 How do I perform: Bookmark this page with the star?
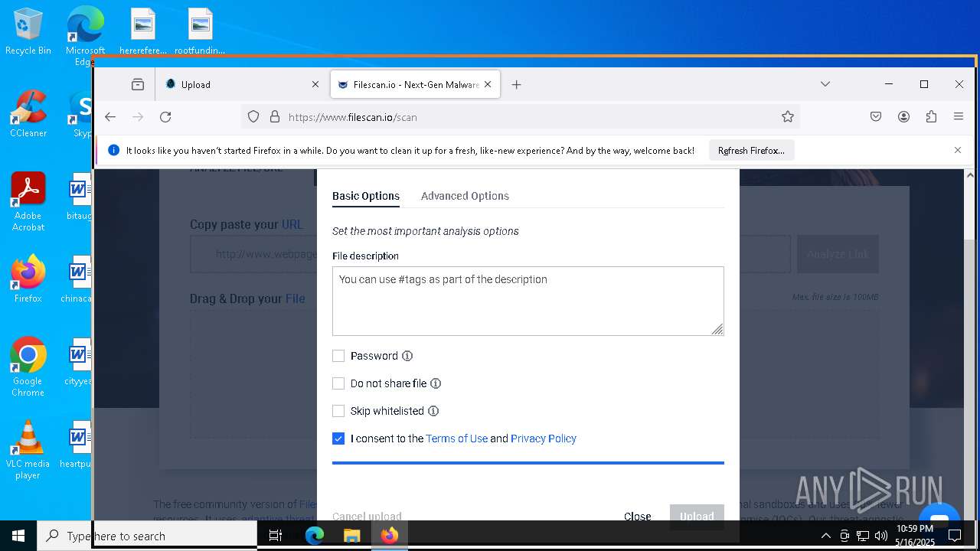pyautogui.click(x=788, y=117)
